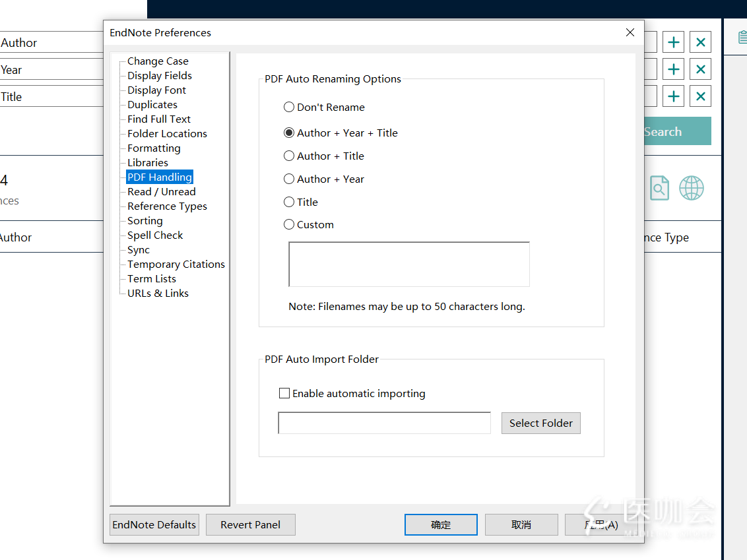Open the Sync preferences
Viewport: 747px width, 560px height.
tap(138, 250)
